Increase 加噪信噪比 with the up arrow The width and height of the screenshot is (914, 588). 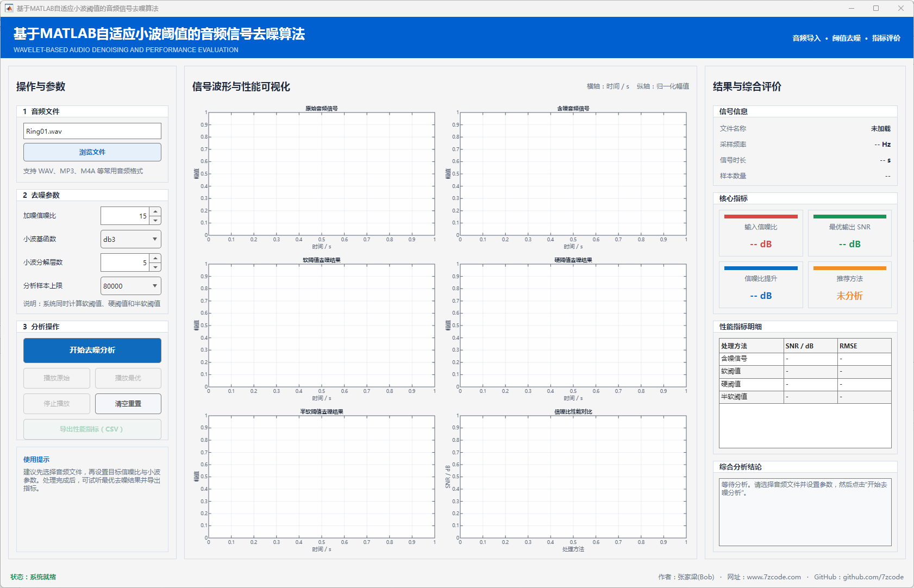(155, 211)
